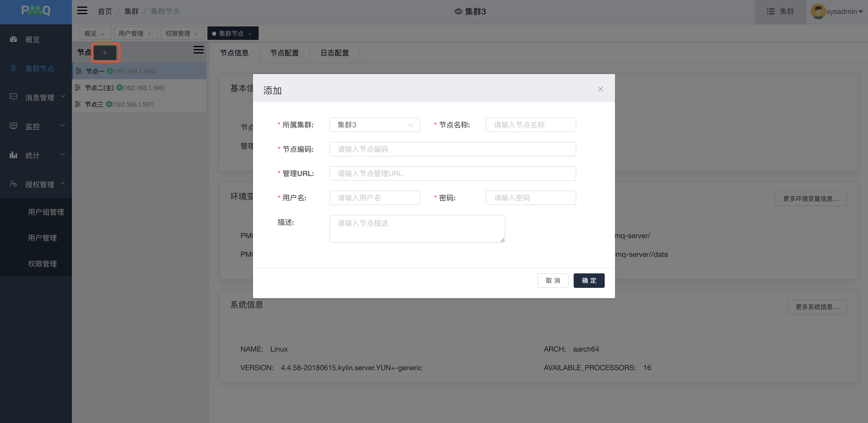Click the 统计 bar chart sidebar icon
Image resolution: width=868 pixels, height=423 pixels.
pyautogui.click(x=13, y=155)
